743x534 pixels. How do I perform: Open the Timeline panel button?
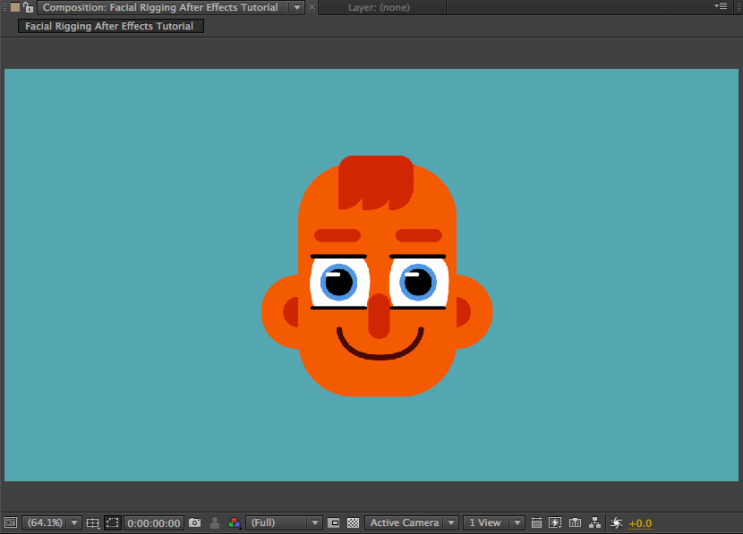[x=575, y=523]
